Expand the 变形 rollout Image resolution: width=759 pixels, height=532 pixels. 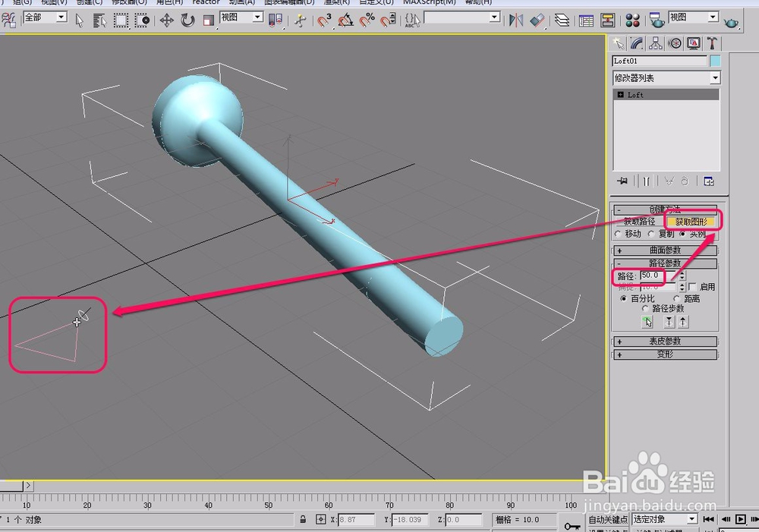click(665, 354)
